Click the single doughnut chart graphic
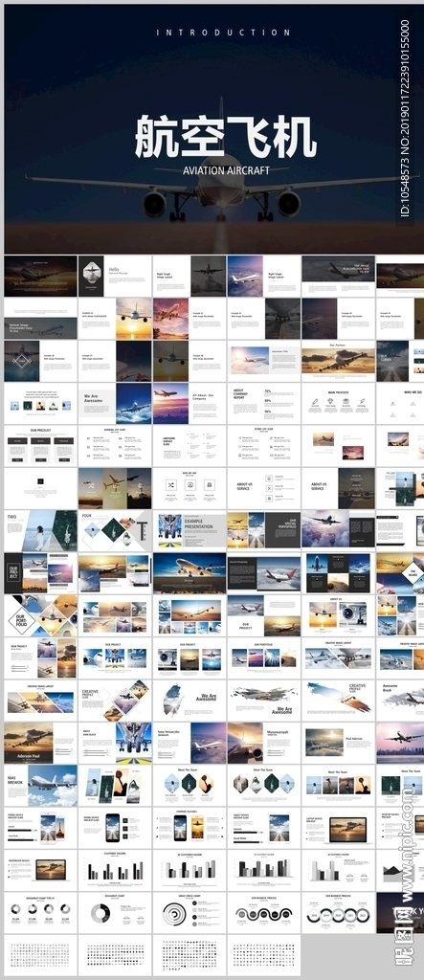The width and height of the screenshot is (424, 980). point(100,913)
